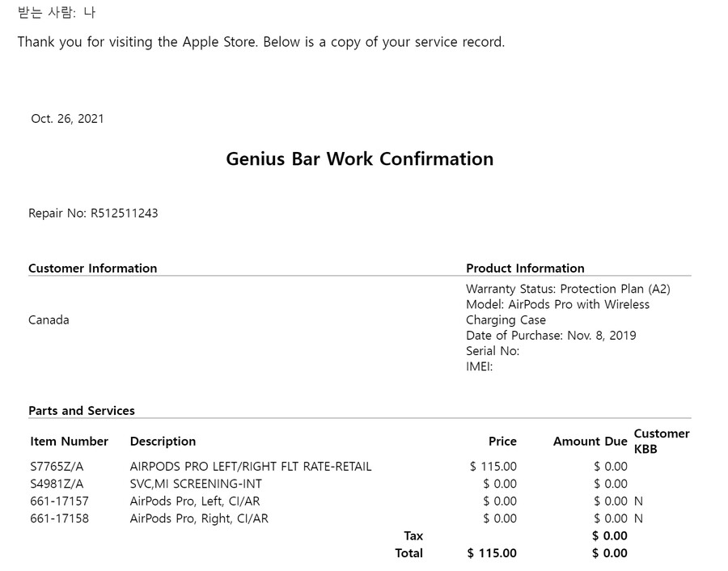Click the AirPods Pro, Left, CI/AR description

(x=195, y=501)
